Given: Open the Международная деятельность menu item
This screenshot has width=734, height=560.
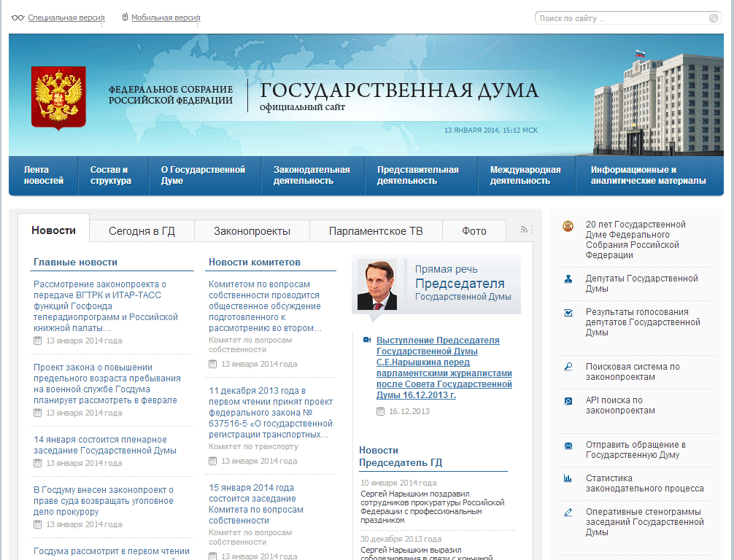Looking at the screenshot, I should point(525,175).
